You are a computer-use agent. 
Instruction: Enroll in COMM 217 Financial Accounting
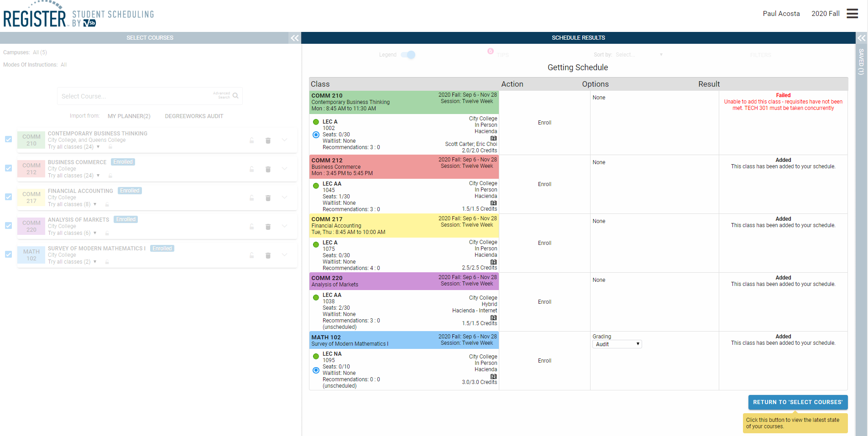tap(544, 243)
